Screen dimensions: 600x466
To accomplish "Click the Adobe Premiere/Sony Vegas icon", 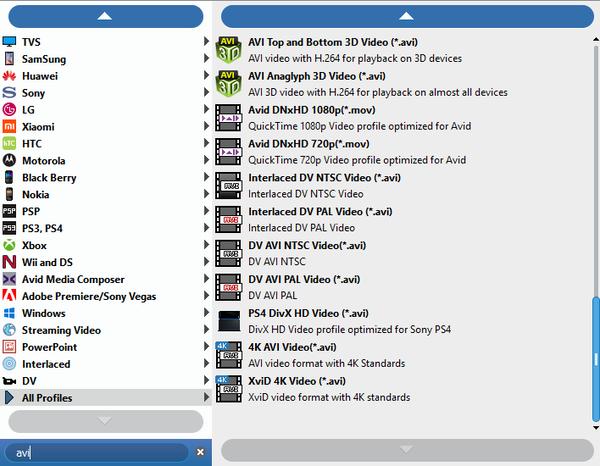I will tap(10, 296).
